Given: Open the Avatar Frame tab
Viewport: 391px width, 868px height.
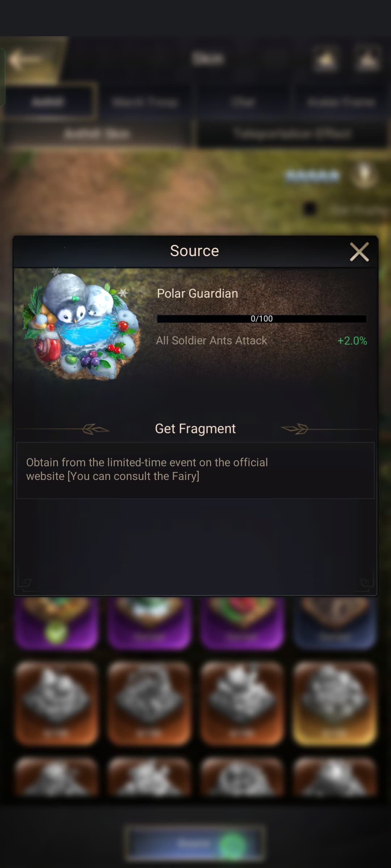Looking at the screenshot, I should (341, 102).
